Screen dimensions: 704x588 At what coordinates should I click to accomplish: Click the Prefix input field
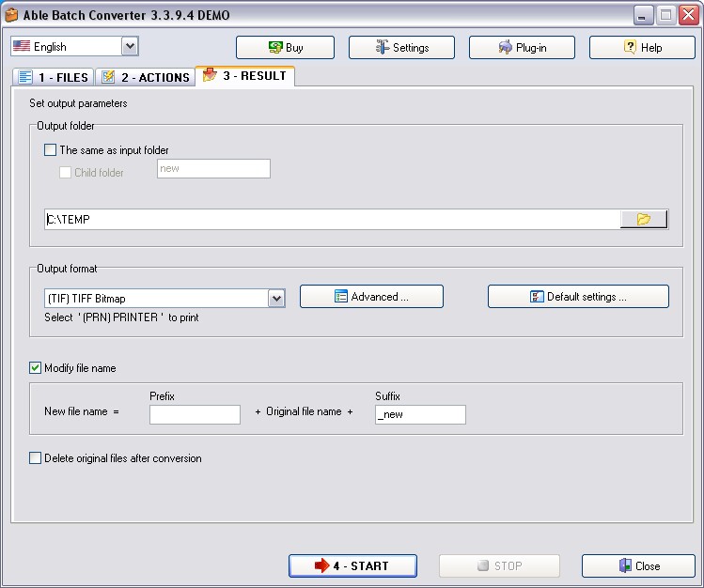coord(195,414)
